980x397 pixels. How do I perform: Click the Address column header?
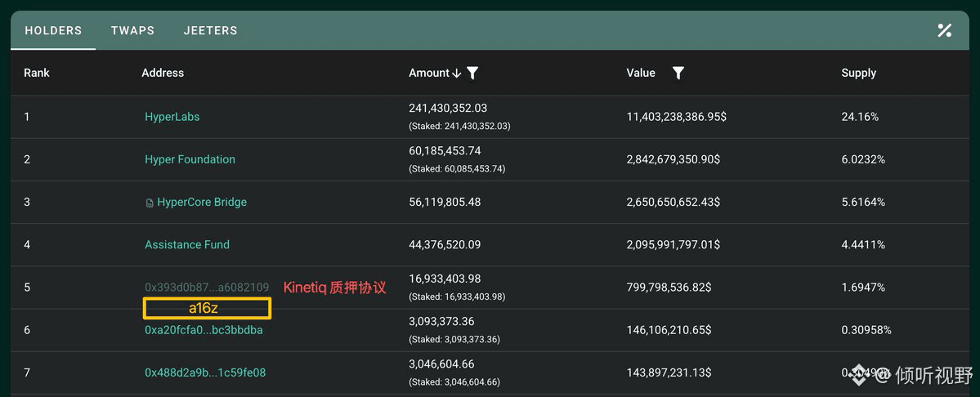(163, 73)
